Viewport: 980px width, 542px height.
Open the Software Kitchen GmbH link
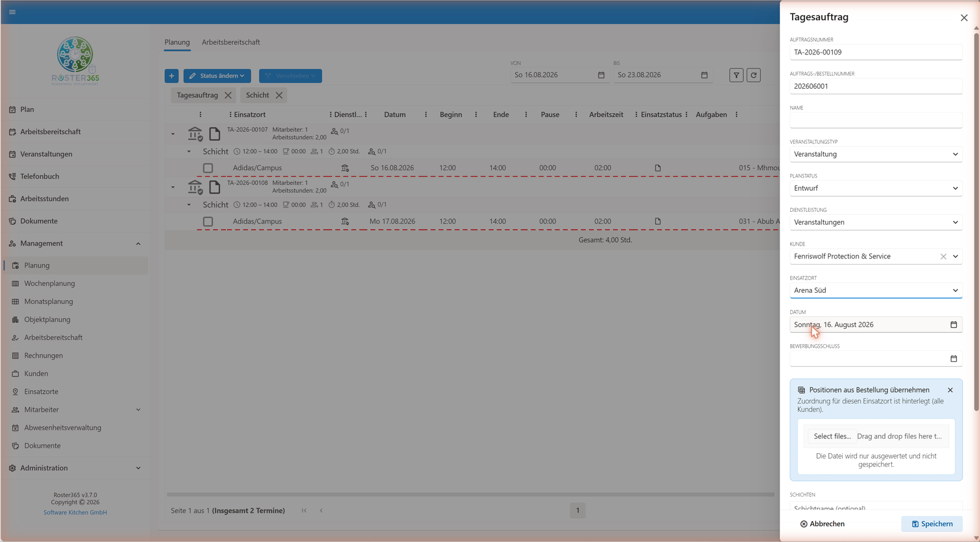pyautogui.click(x=75, y=513)
